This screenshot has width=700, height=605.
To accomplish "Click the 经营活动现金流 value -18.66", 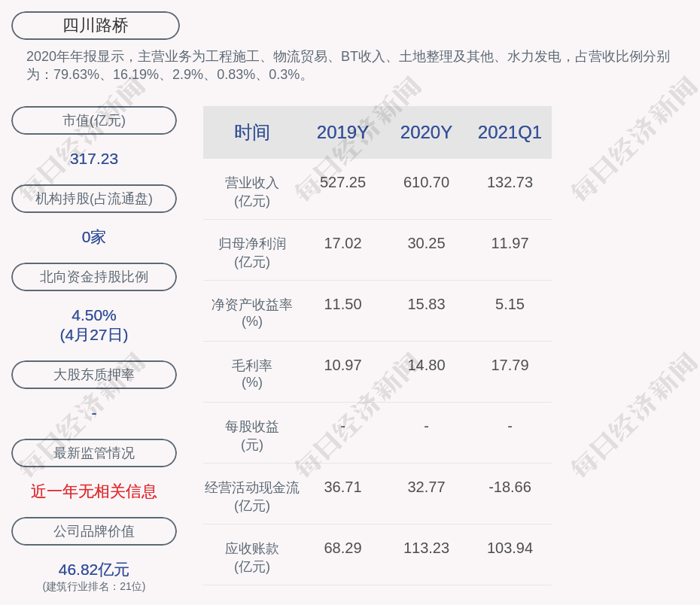I will tap(510, 487).
